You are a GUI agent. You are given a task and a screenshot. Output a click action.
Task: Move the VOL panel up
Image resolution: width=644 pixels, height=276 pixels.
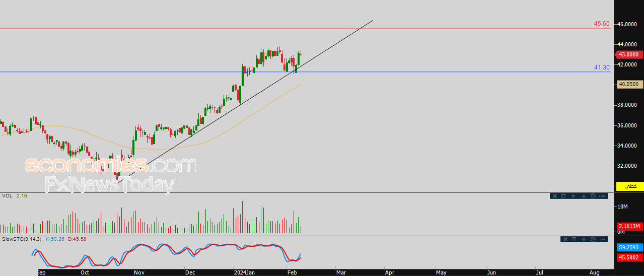[x=573, y=196]
